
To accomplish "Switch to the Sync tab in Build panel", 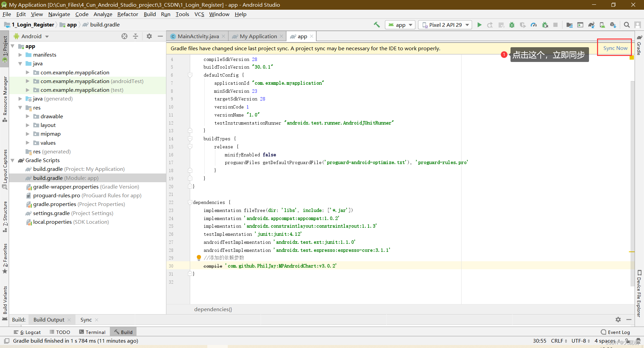I will click(86, 320).
